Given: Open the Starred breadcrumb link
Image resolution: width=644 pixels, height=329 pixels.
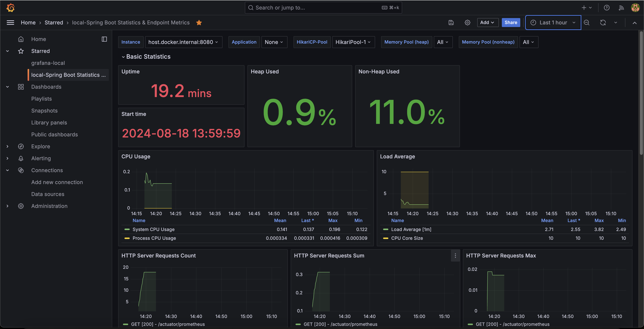Looking at the screenshot, I should pos(54,23).
